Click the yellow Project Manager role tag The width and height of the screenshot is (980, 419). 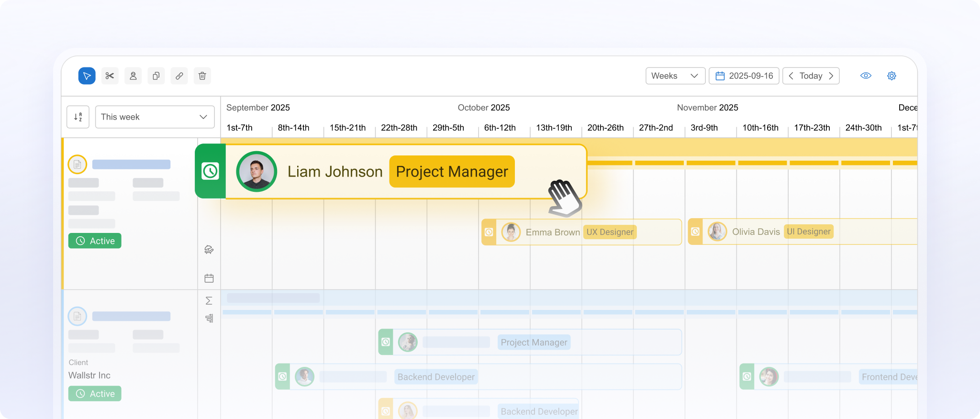pos(452,172)
